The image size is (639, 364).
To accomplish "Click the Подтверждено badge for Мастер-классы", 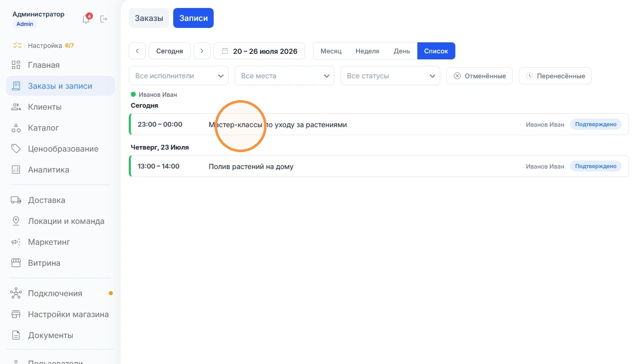I will pos(596,124).
